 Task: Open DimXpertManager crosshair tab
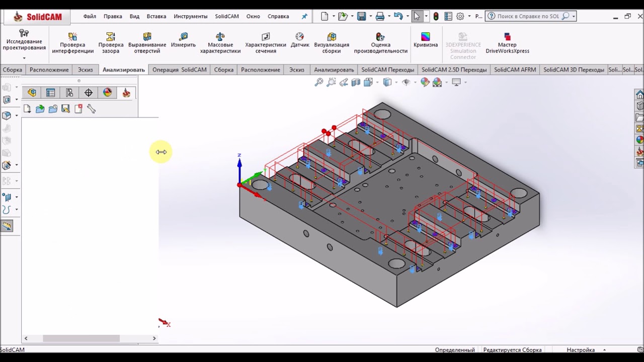(89, 93)
